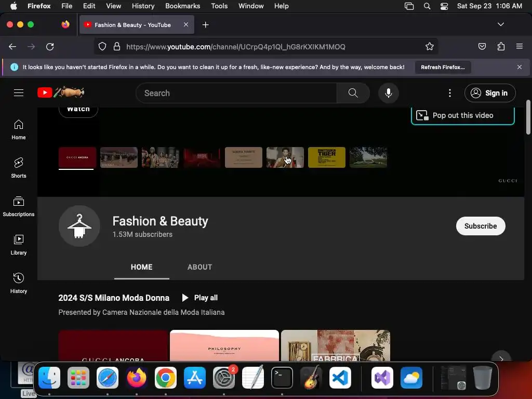Open History in sidebar
The width and height of the screenshot is (532, 399).
click(x=19, y=283)
